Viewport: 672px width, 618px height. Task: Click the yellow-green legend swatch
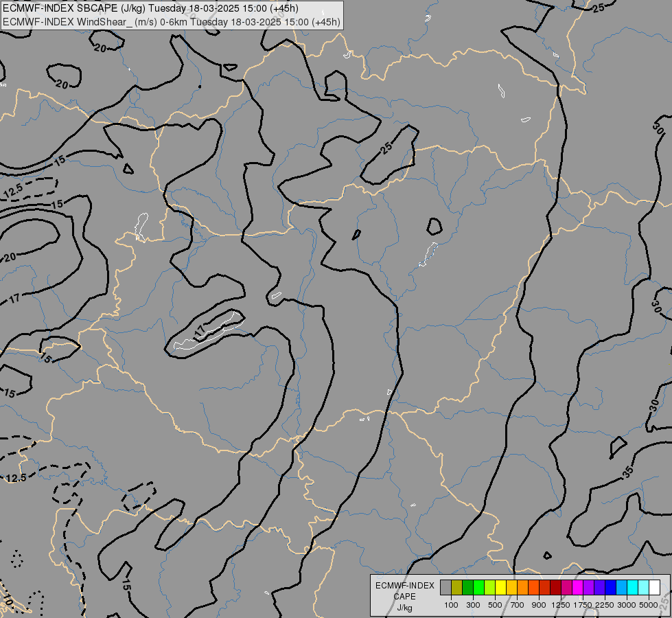[490, 587]
